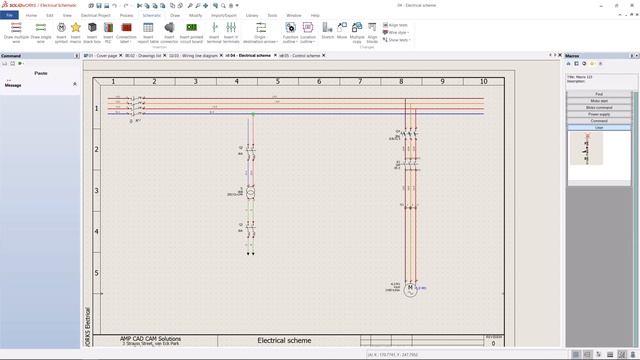Screen dimensions: 640x360
Task: Select the Motor start macro category
Action: 599,101
